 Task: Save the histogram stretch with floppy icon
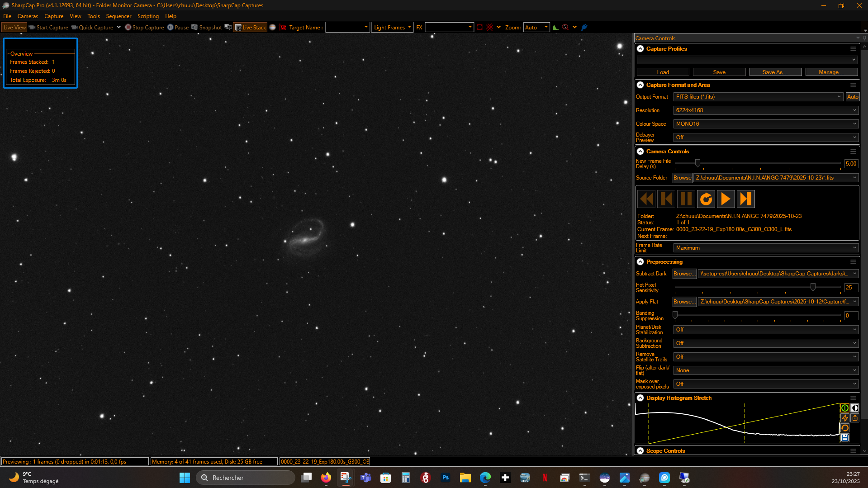pos(844,438)
